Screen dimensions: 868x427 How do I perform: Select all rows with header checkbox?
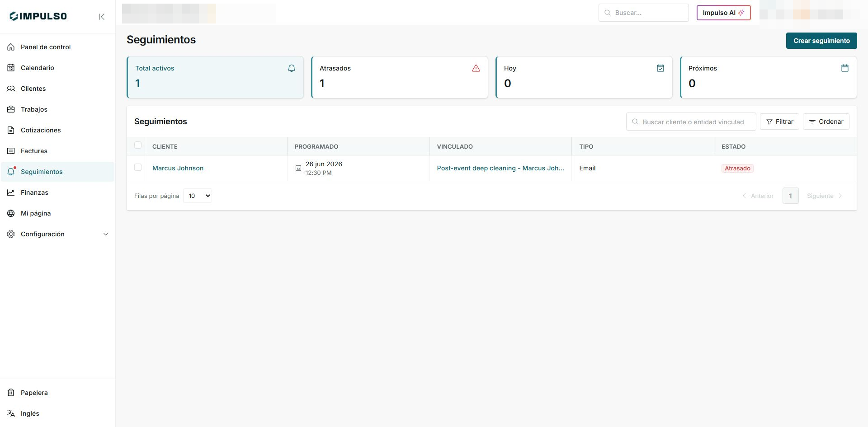pyautogui.click(x=138, y=145)
